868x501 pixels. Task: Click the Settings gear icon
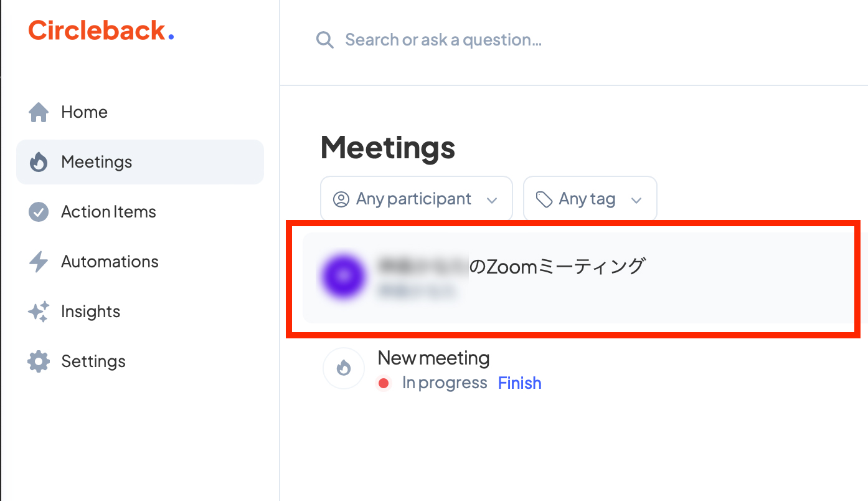point(39,361)
